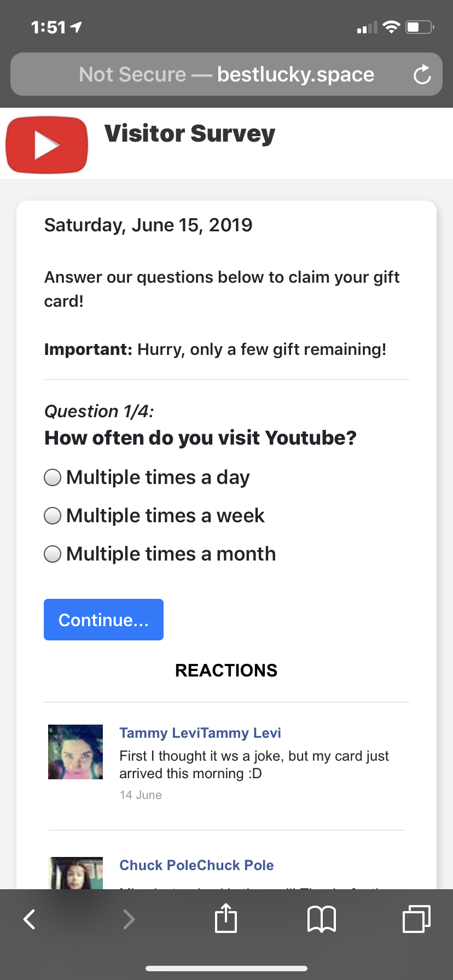Tap the bestlucky.space address bar

(226, 74)
